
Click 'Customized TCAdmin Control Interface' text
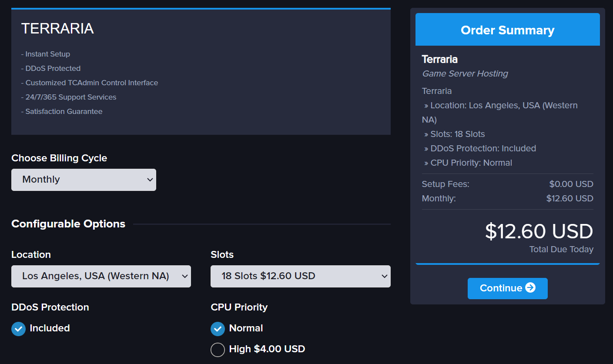pyautogui.click(x=90, y=83)
